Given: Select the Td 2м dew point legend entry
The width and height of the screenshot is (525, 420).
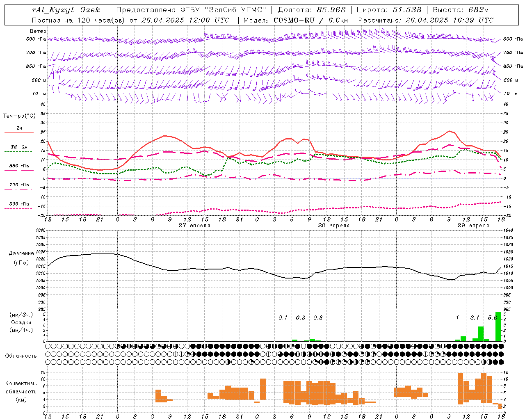Looking at the screenshot, I should 19,147.
